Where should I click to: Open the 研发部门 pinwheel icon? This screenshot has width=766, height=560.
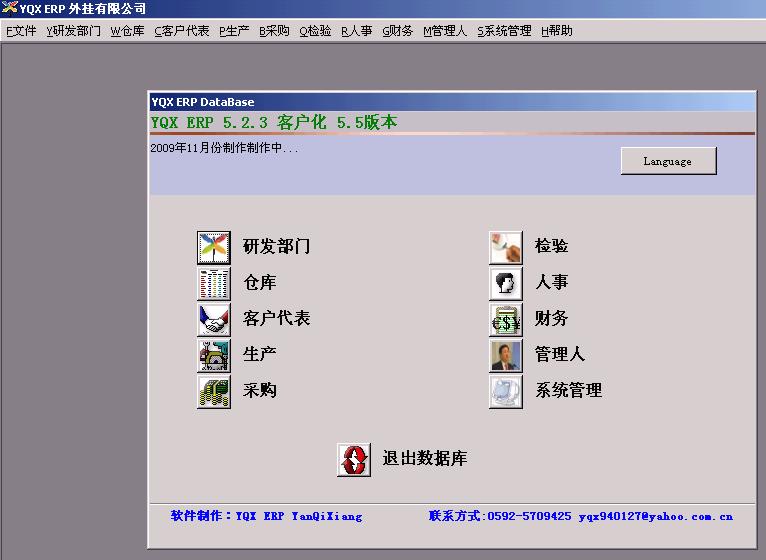(x=213, y=247)
